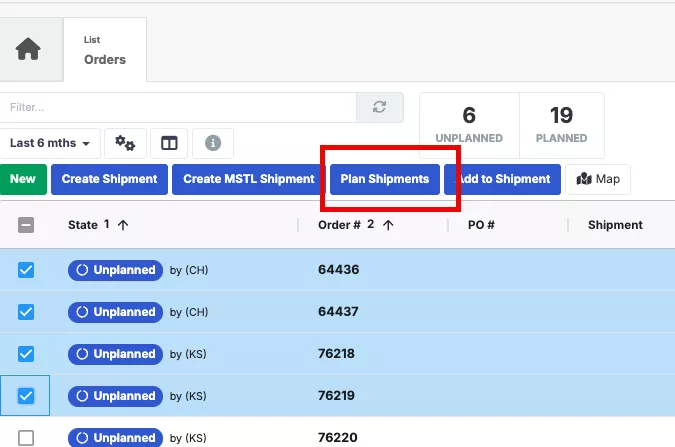
Task: Uncheck order 64436 checkbox
Action: tap(26, 270)
